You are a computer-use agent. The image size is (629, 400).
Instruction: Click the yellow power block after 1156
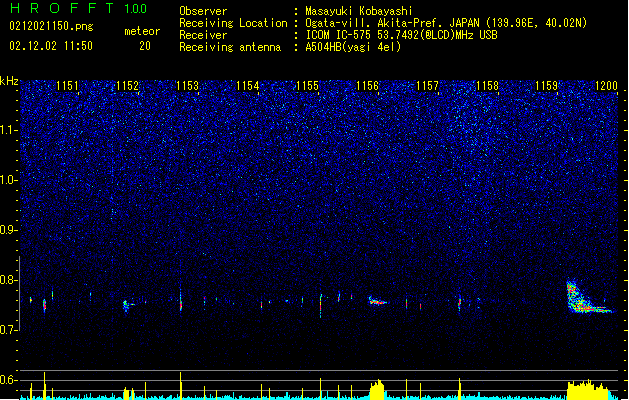point(377,390)
